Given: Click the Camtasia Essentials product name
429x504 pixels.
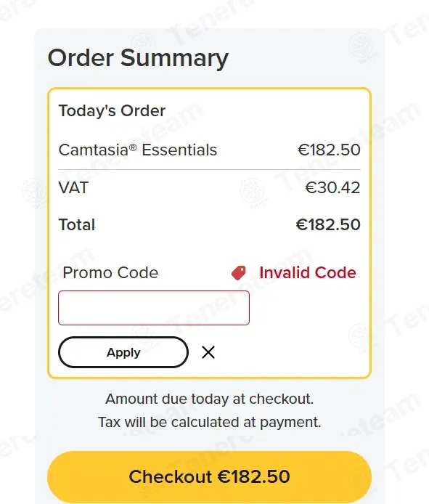Looking at the screenshot, I should coord(137,150).
